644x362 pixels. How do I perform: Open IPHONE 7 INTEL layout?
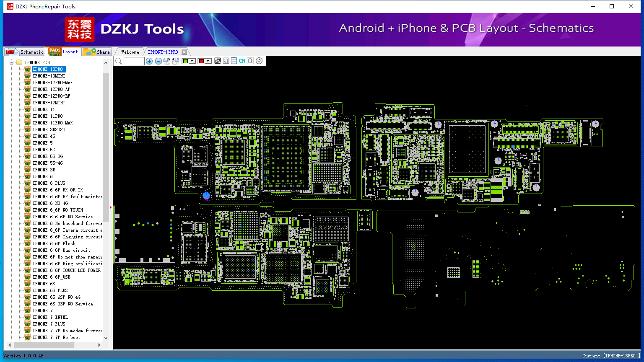pyautogui.click(x=50, y=317)
